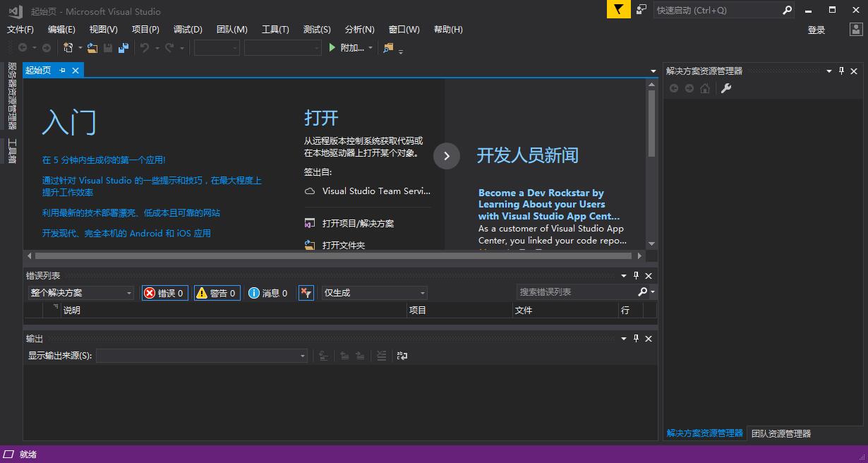This screenshot has width=868, height=463.
Task: Click the New Project toolbar icon
Action: point(68,48)
